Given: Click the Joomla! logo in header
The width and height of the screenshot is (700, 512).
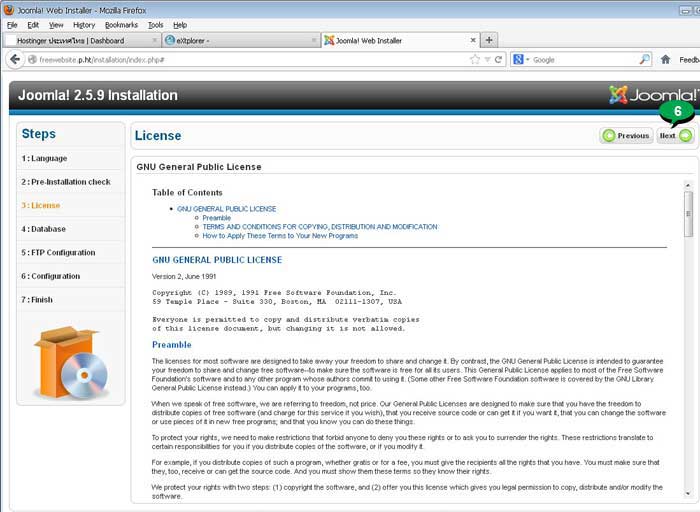Looking at the screenshot, I should tap(654, 95).
